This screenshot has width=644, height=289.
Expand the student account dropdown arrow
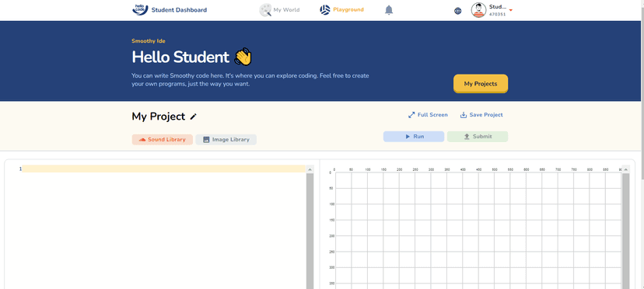[510, 10]
